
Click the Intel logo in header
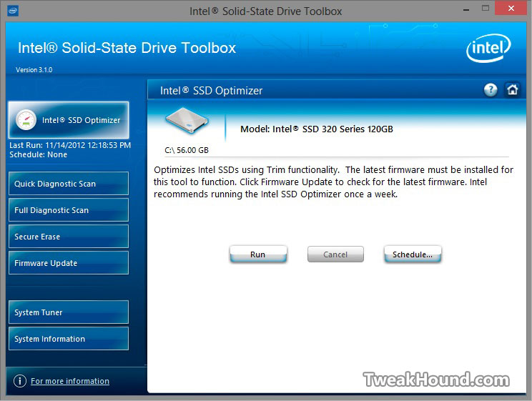tap(488, 48)
